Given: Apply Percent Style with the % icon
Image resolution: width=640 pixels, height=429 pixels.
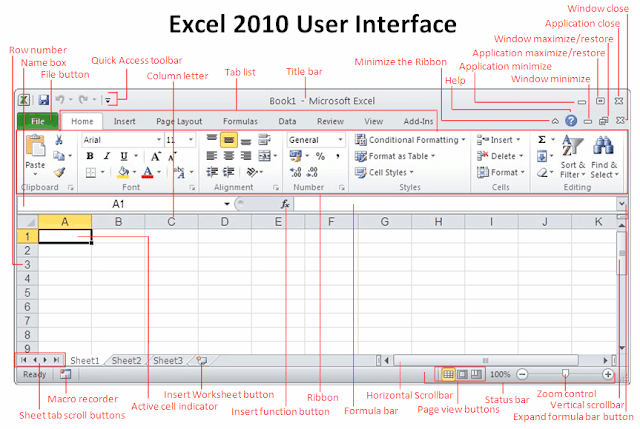Looking at the screenshot, I should pos(320,156).
